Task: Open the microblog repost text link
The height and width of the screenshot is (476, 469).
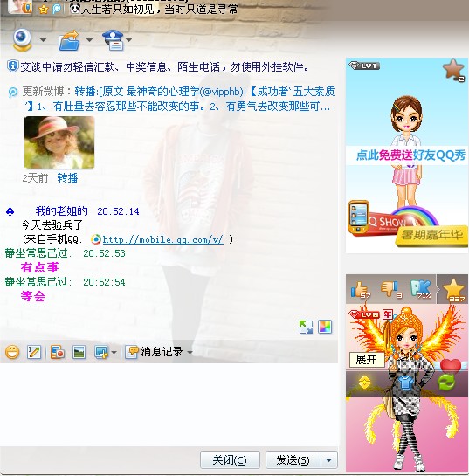Action: 178,99
